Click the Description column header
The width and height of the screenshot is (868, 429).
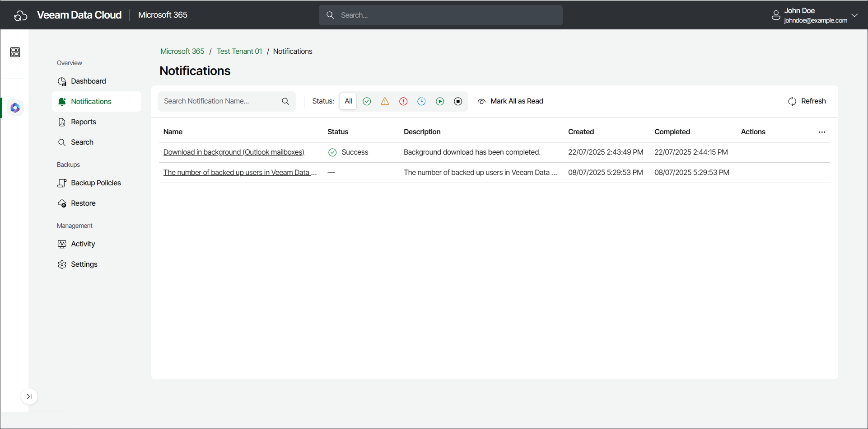pyautogui.click(x=422, y=132)
